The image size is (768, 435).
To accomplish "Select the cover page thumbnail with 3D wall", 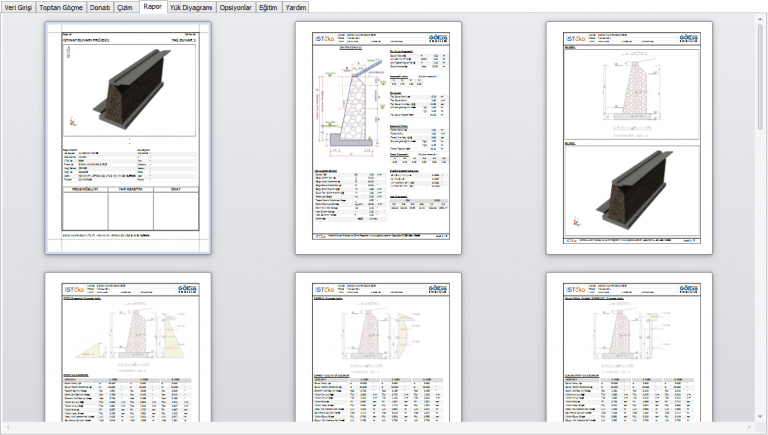I will pos(128,138).
